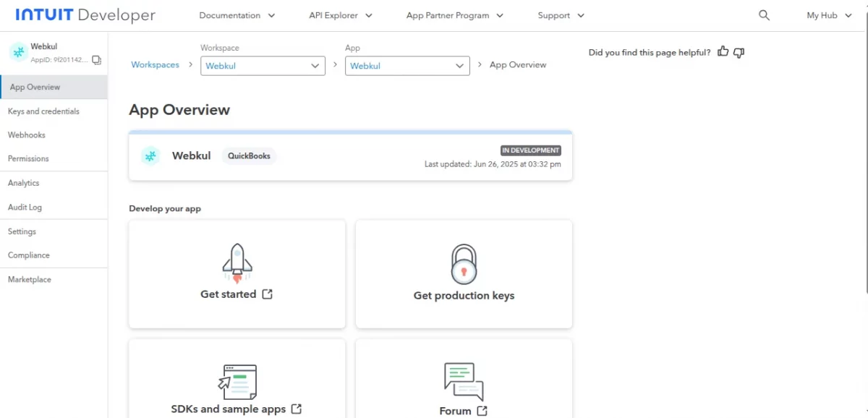Click the IN DEVELOPMENT status badge
Screen dimensions: 868x418
(x=531, y=150)
